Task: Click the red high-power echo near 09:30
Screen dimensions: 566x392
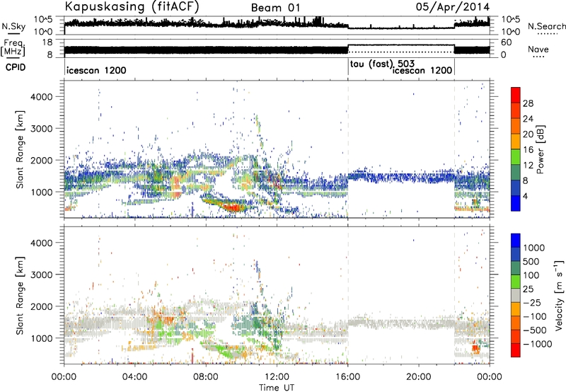Action: click(x=233, y=207)
